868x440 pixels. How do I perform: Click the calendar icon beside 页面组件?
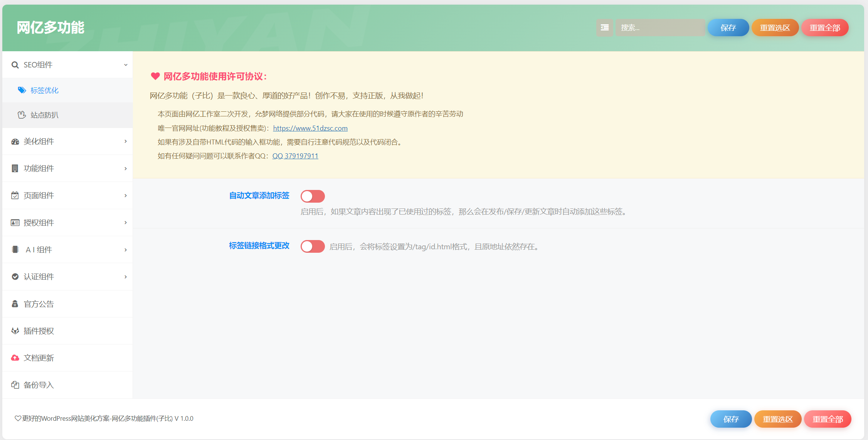coord(15,195)
